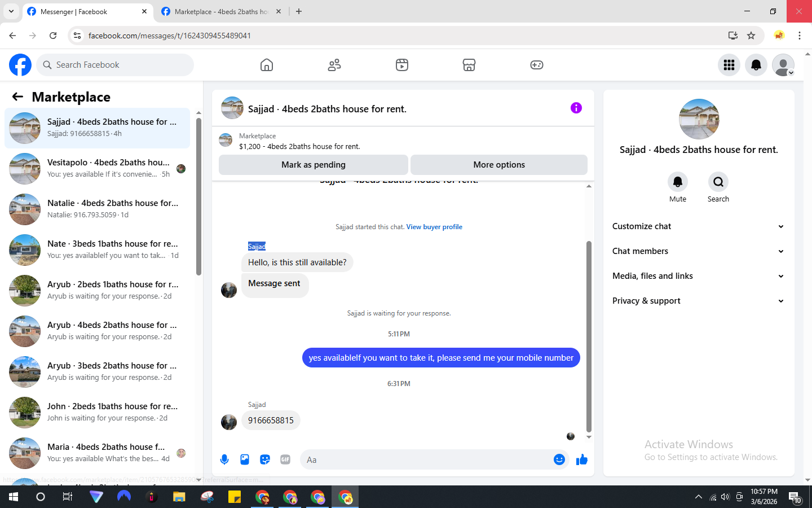Show hidden system tray icons
812x508 pixels.
[698, 497]
